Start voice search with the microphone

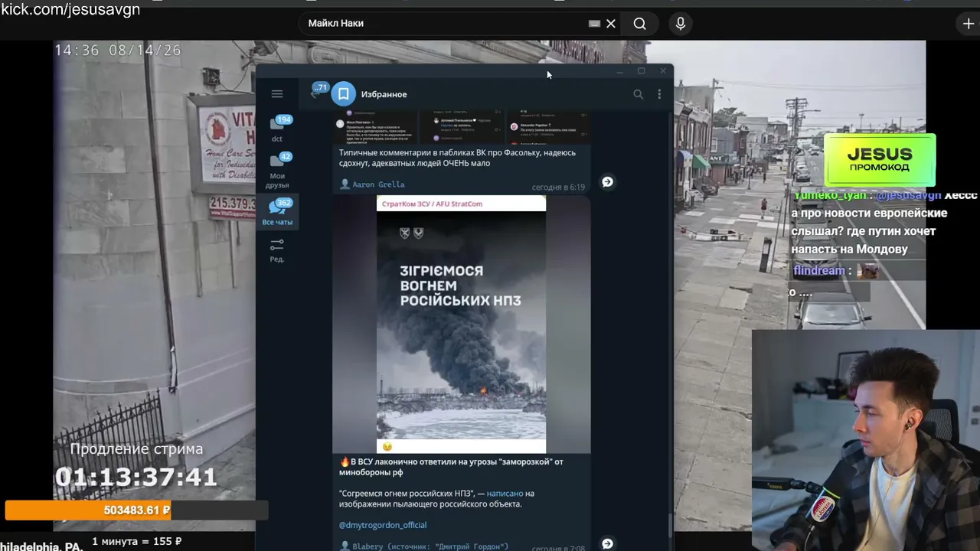click(x=680, y=24)
